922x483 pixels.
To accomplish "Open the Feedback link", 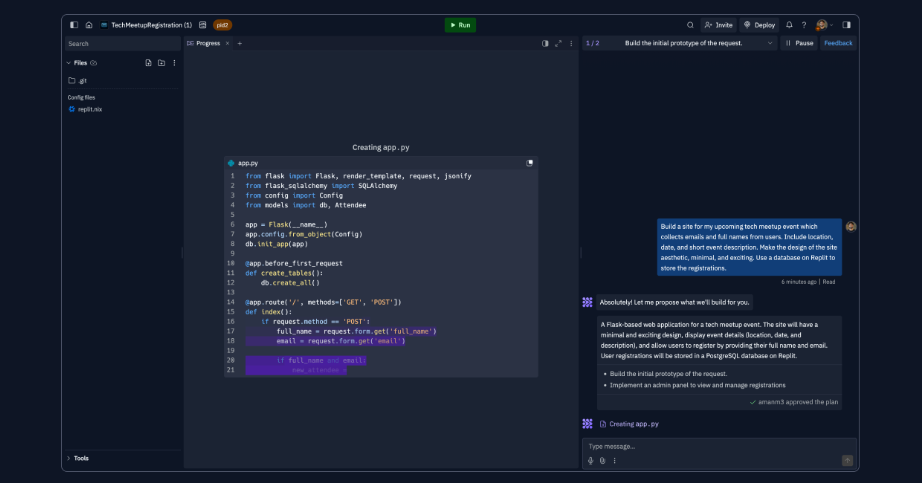I will tap(838, 43).
